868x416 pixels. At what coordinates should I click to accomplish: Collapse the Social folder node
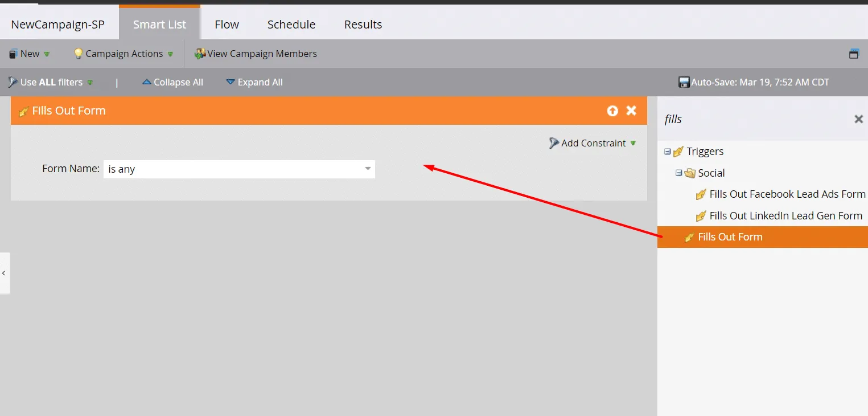tap(678, 173)
